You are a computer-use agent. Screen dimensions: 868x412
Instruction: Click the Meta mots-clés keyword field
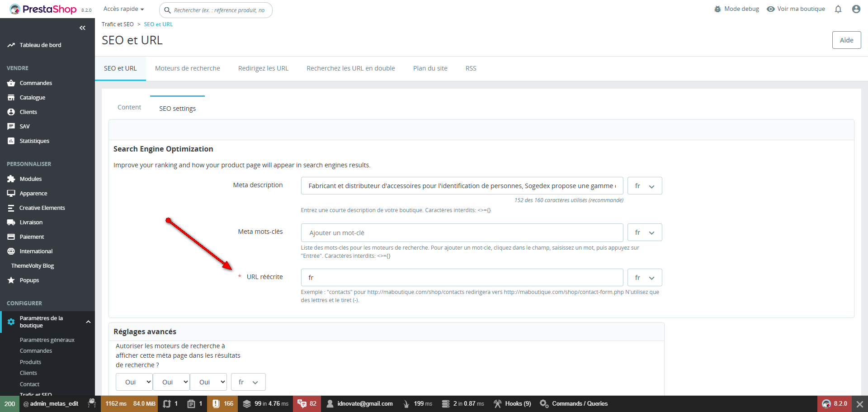462,232
